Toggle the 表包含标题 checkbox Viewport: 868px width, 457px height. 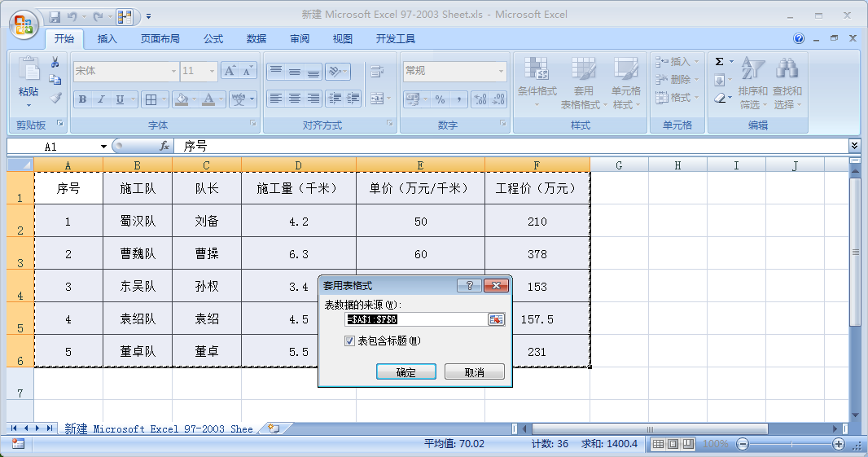[350, 341]
